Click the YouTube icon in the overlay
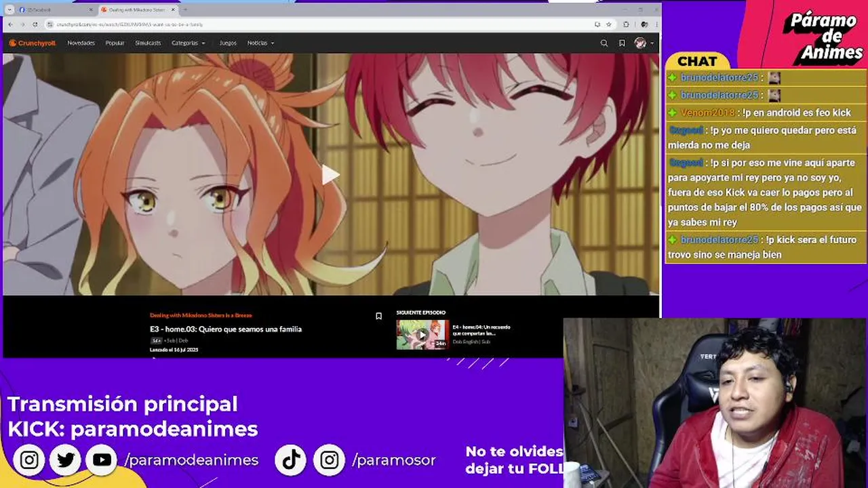Viewport: 868px width, 488px height. coord(102,460)
